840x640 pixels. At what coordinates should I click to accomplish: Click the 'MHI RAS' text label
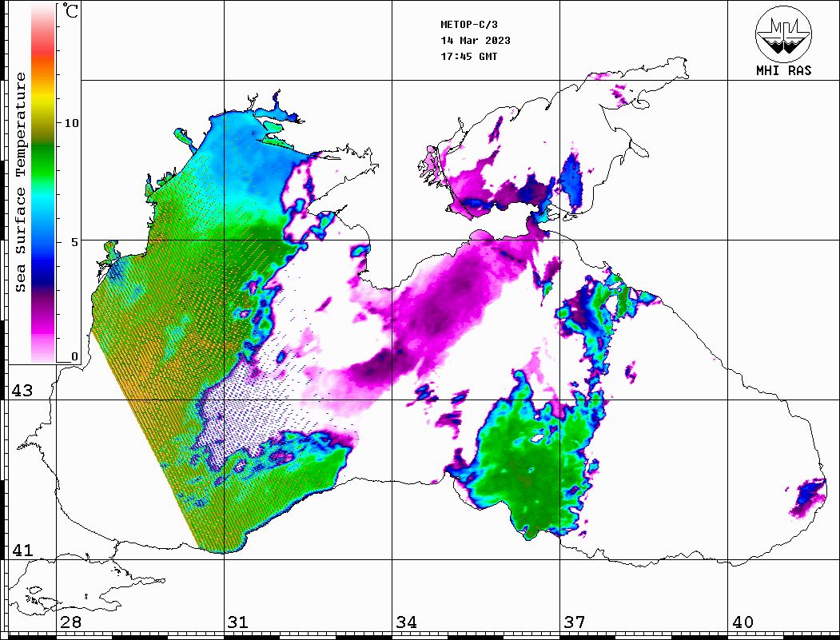pos(784,70)
